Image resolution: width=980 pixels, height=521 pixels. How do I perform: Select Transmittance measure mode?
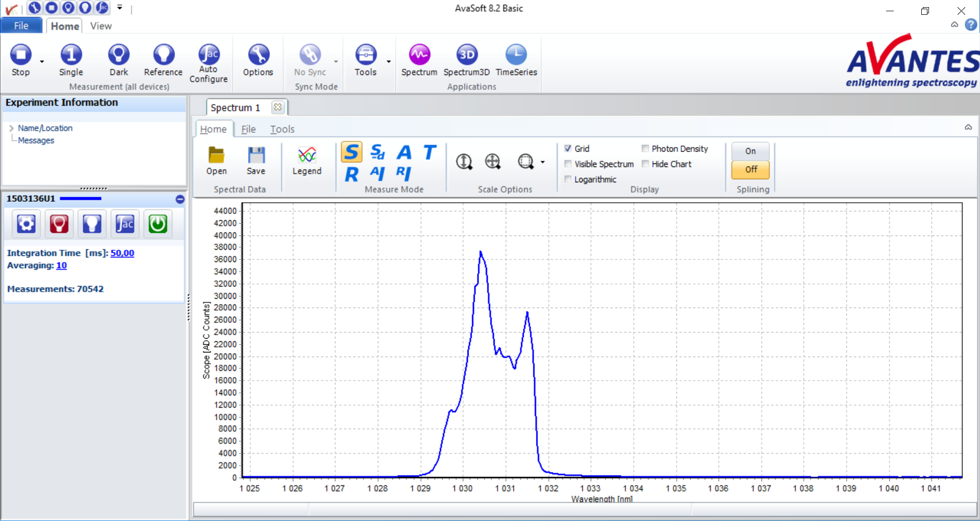pos(430,152)
